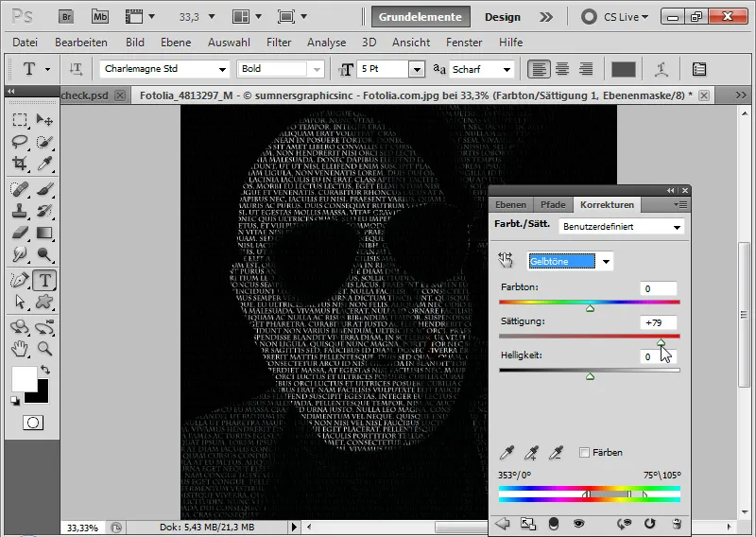Select the Path Selection tool
Screen dimensions: 756x537
tap(20, 302)
